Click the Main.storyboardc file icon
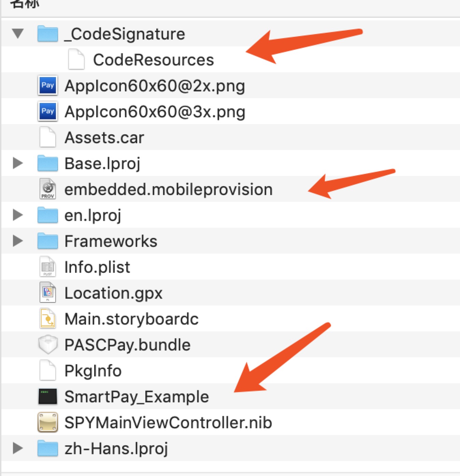Viewport: 460px width, 476px height. coord(47,318)
